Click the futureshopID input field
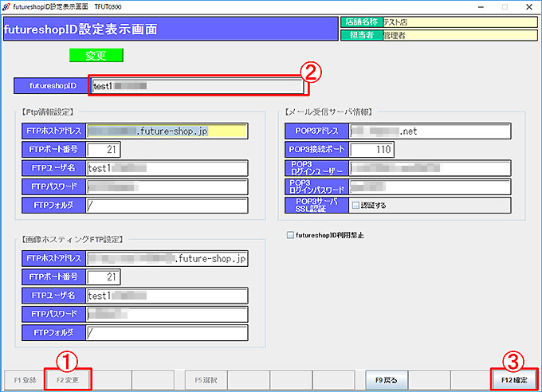Image resolution: width=542 pixels, height=392 pixels. [198, 86]
